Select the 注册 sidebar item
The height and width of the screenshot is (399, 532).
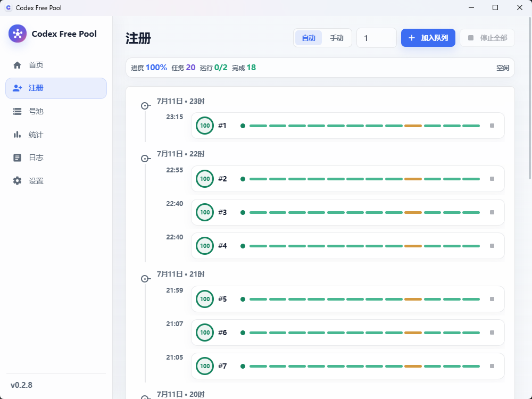pyautogui.click(x=56, y=88)
